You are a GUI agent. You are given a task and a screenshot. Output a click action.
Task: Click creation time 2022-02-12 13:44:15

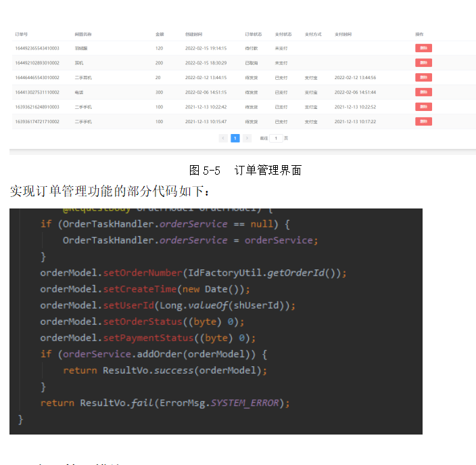(206, 77)
